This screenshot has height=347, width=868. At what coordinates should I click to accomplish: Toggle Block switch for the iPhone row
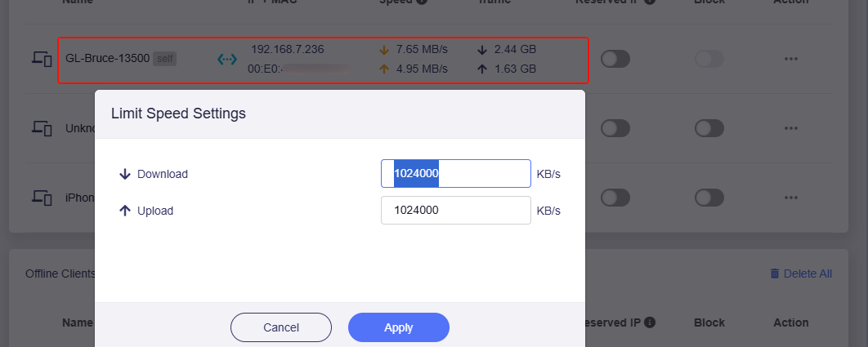709,198
